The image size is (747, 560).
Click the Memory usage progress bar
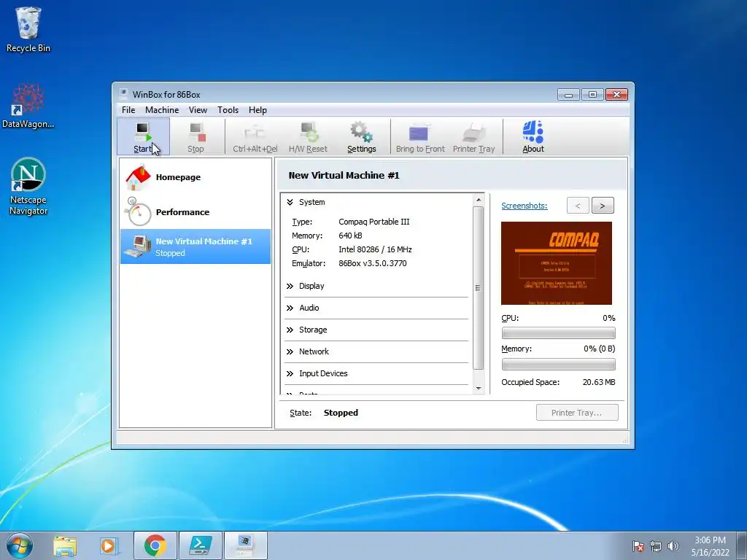[x=558, y=365]
